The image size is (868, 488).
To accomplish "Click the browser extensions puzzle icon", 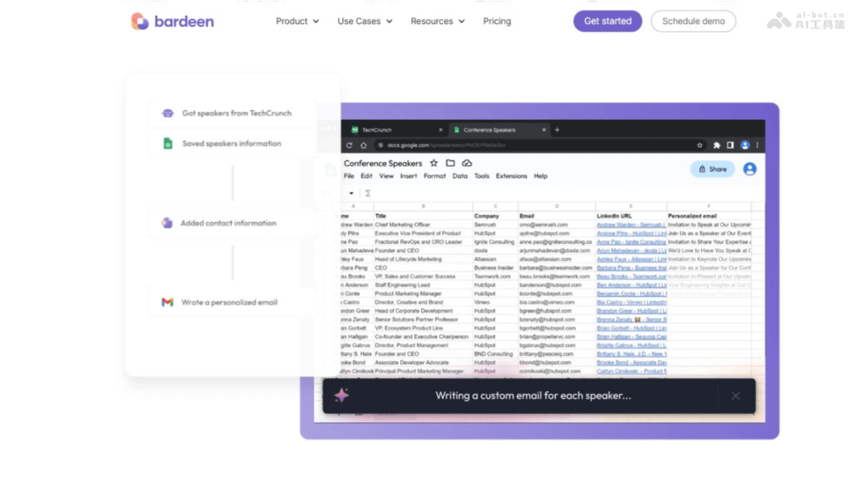I will click(717, 145).
